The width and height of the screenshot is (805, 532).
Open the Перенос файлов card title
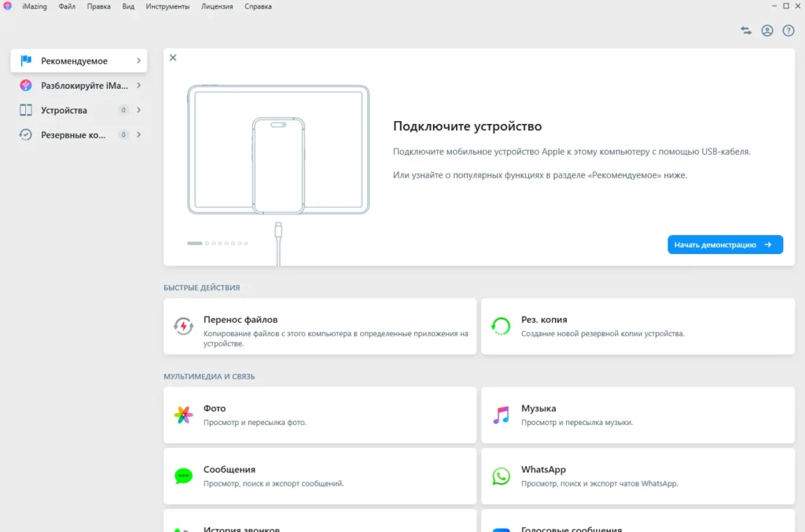pyautogui.click(x=241, y=319)
